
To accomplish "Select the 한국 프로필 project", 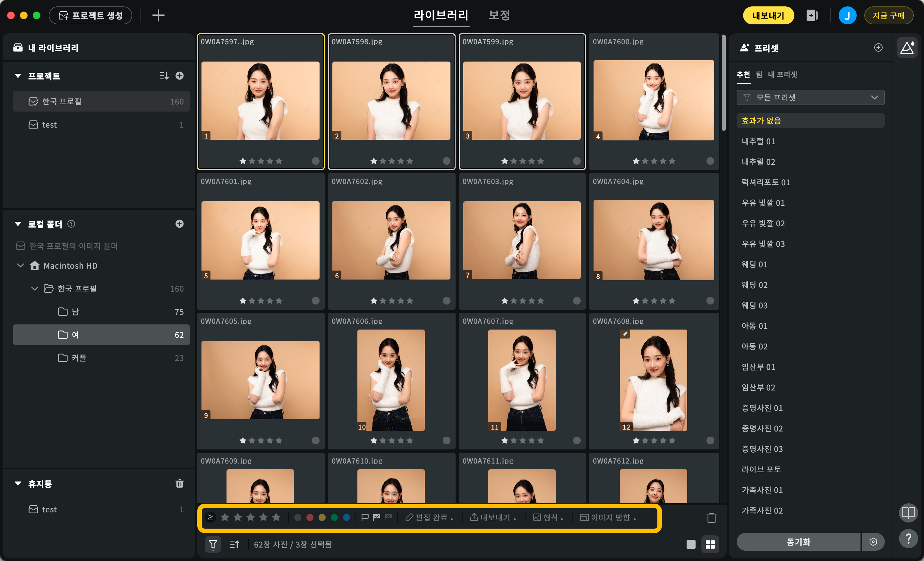I will 101,101.
